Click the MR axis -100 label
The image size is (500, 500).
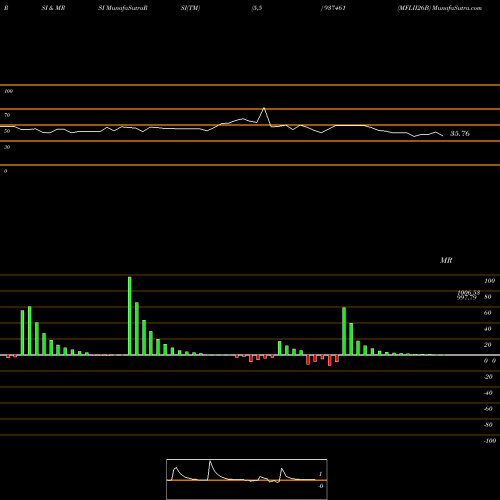click(490, 441)
